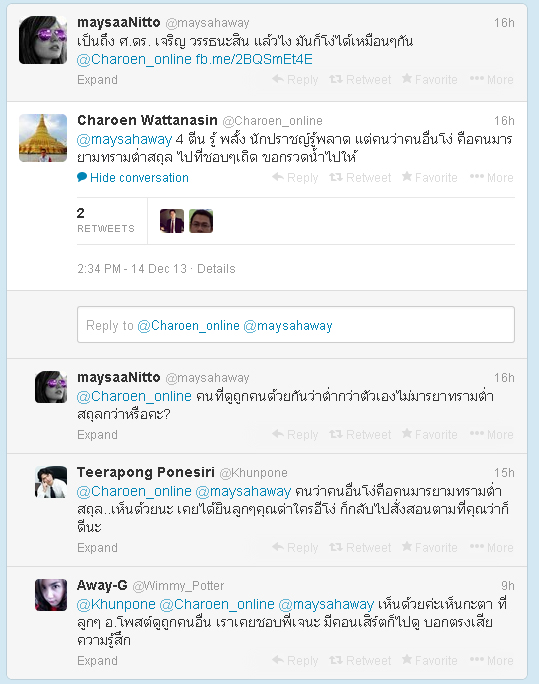This screenshot has width=539, height=684.
Task: Open Details of the 14 Dec 13 tweet
Action: tap(216, 269)
